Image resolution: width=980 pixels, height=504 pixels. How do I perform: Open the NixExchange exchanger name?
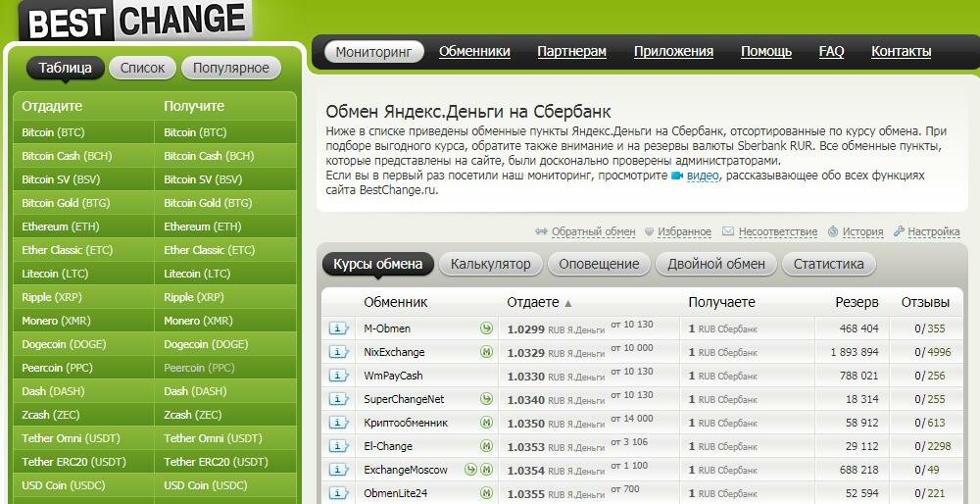(x=394, y=353)
